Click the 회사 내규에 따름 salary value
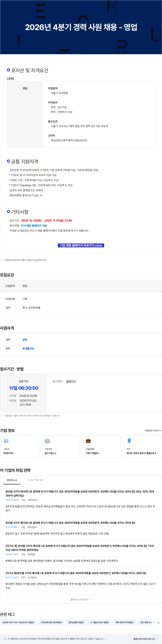The image size is (162, 644). click(x=31, y=308)
